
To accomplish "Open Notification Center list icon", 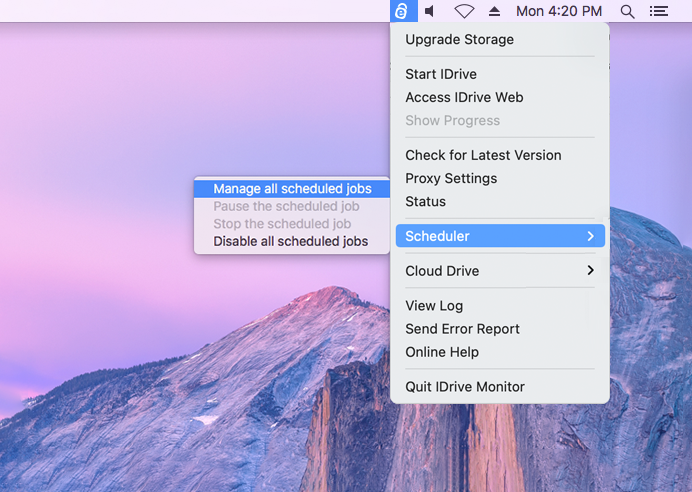I will (658, 11).
